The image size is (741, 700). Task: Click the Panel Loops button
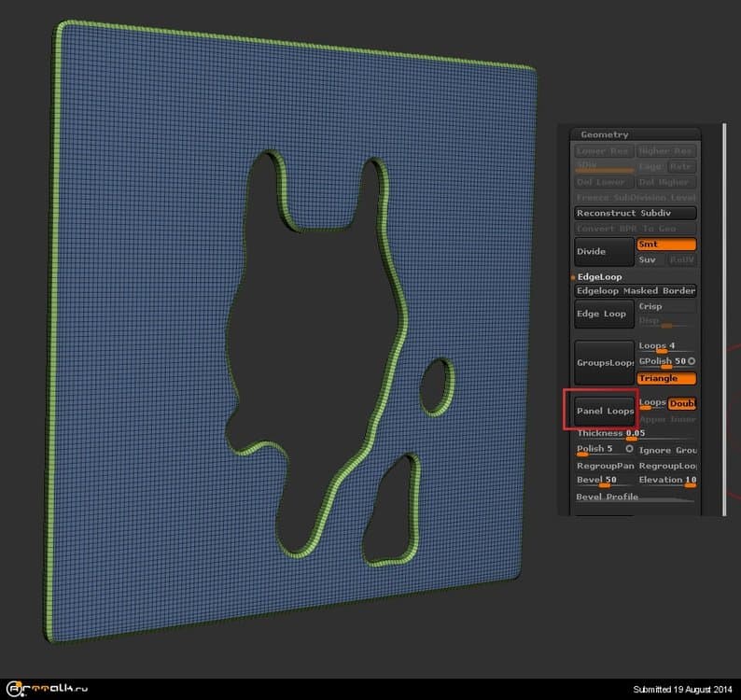coord(605,411)
